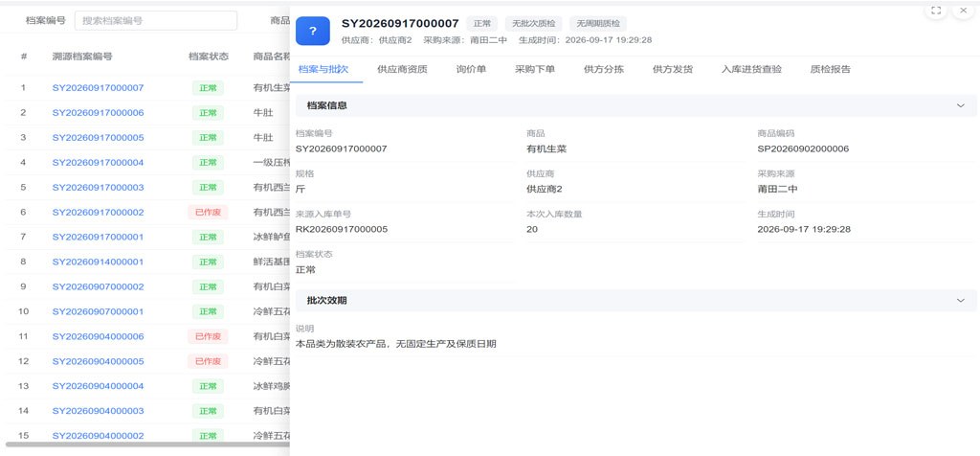This screenshot has width=980, height=456.
Task: Open archive link SY20260914000001
Action: 99,262
